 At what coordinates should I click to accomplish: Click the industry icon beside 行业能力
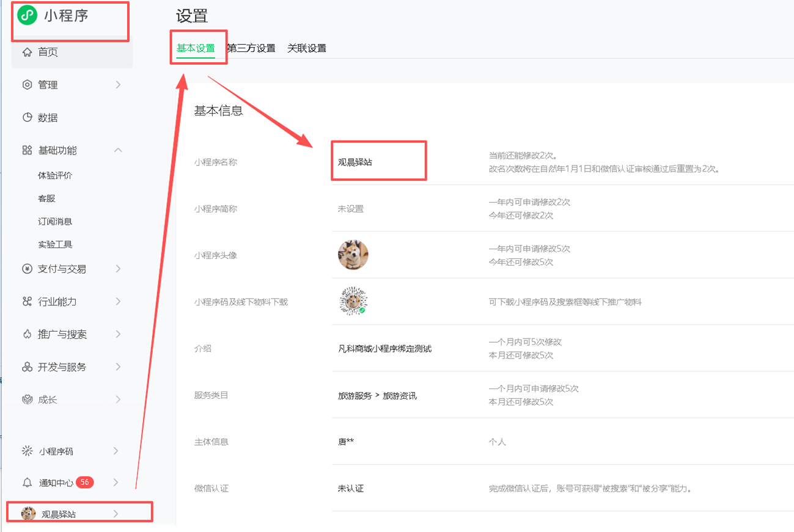[27, 302]
